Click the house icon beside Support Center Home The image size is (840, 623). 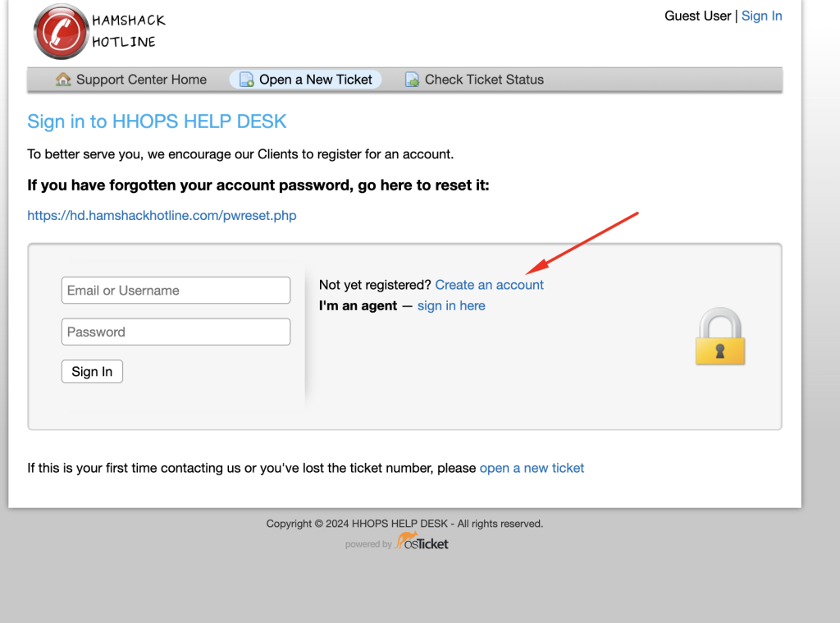pyautogui.click(x=63, y=80)
